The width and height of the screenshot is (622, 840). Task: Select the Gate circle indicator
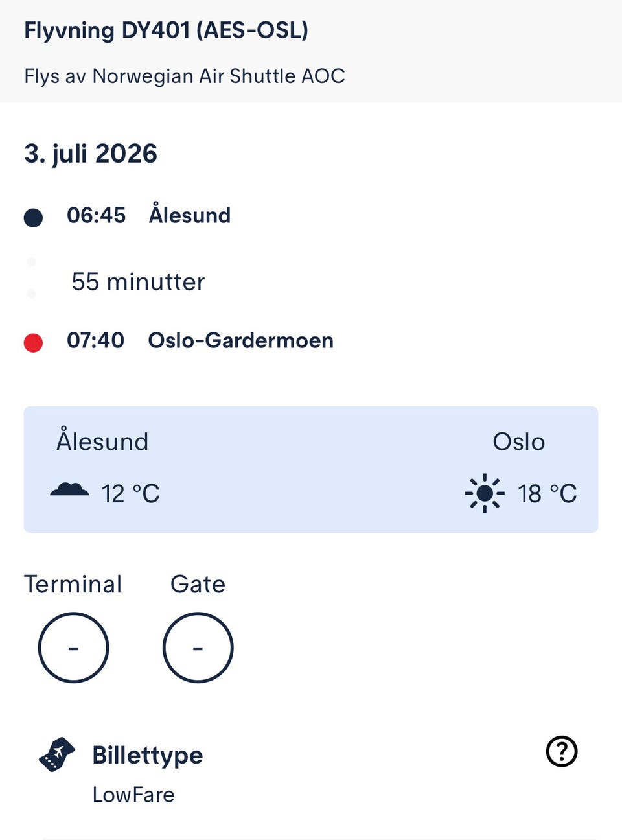click(x=198, y=647)
